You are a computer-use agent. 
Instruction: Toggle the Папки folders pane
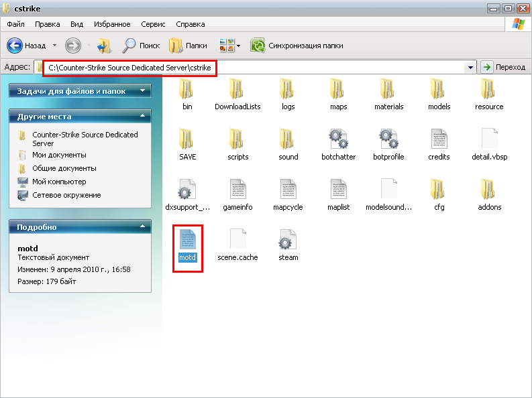pyautogui.click(x=188, y=46)
